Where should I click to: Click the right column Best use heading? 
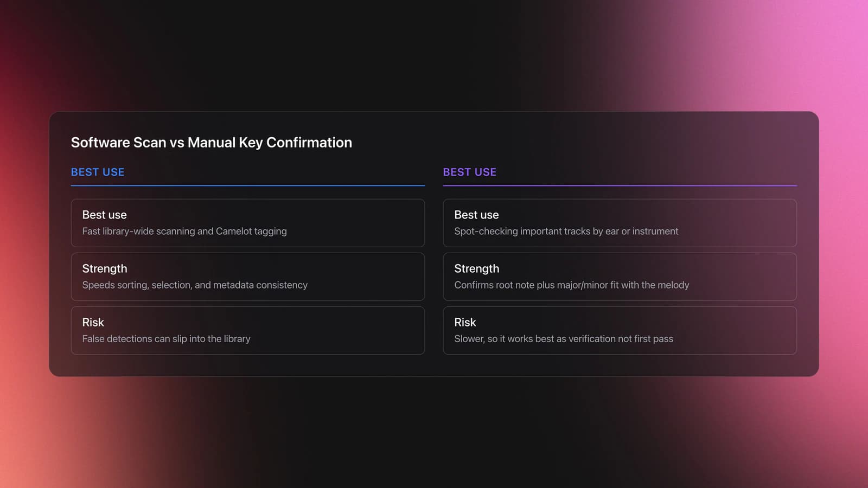click(x=477, y=215)
